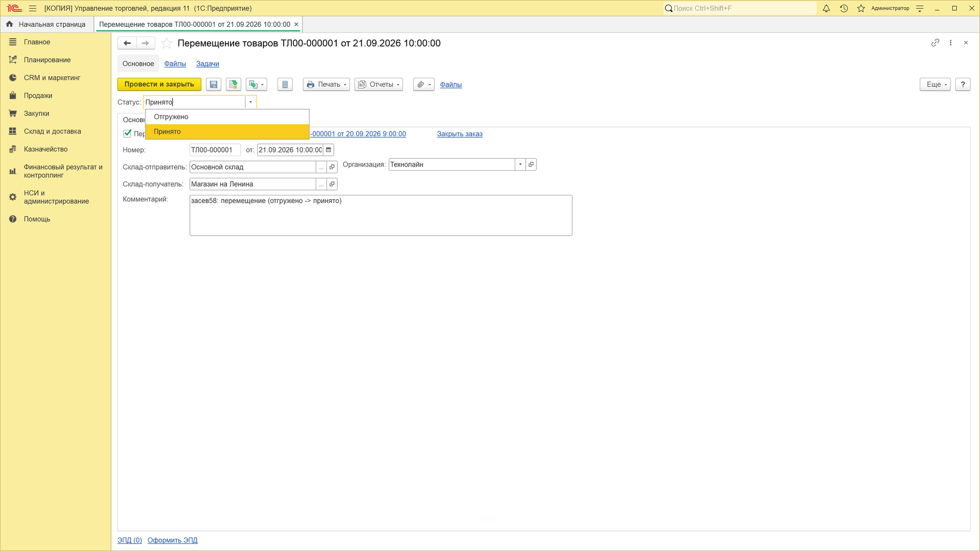Copy link to this document icon

pos(935,43)
